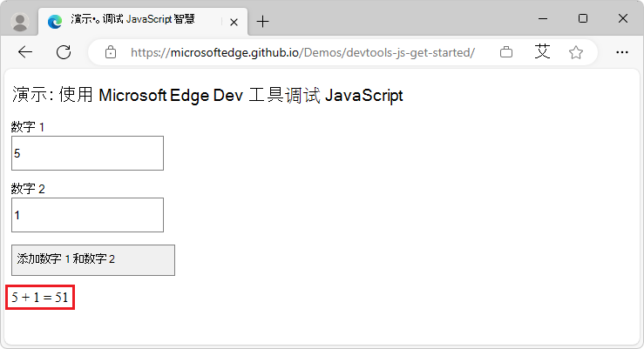Close the browser window
The height and width of the screenshot is (349, 644).
pos(622,18)
